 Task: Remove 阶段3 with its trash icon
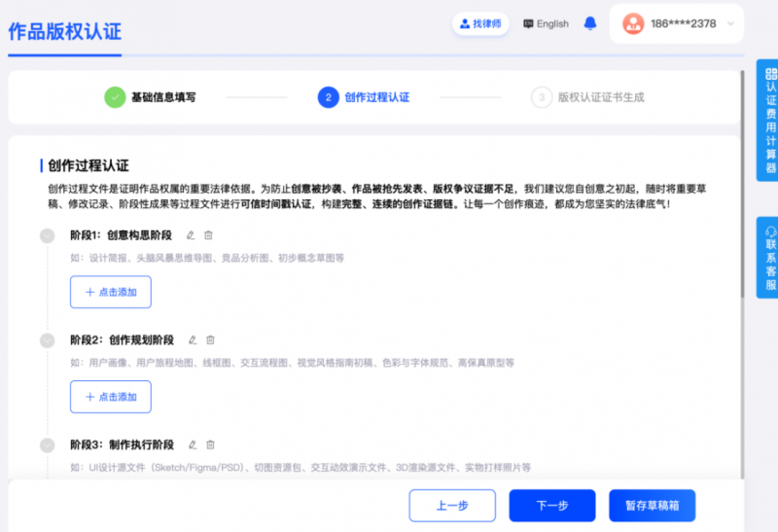210,444
